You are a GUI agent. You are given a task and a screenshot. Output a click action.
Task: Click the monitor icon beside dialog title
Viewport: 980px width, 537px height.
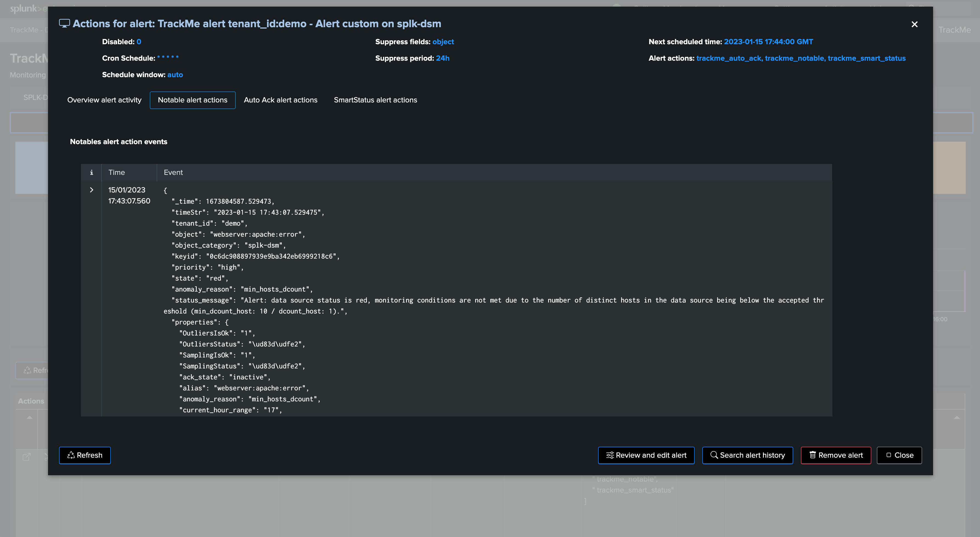coord(64,24)
